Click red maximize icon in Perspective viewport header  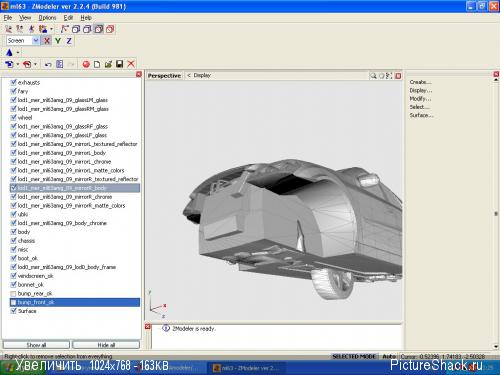398,76
